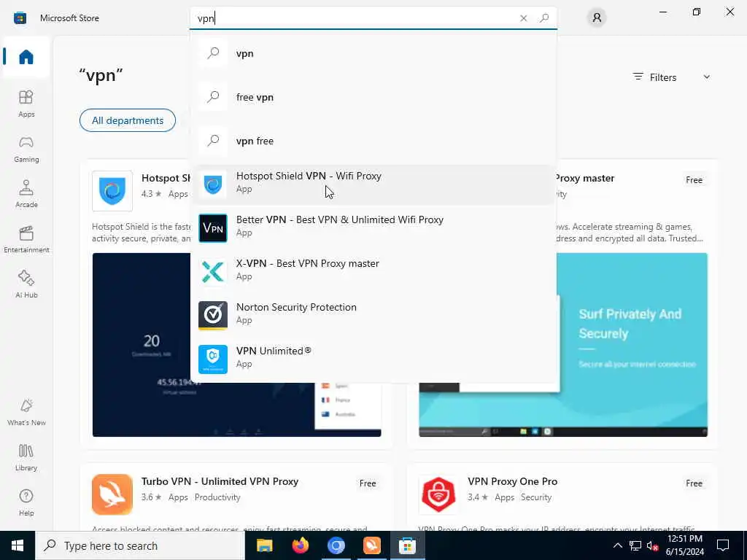This screenshot has height=560, width=747.
Task: Click the All departments filter button
Action: [127, 120]
